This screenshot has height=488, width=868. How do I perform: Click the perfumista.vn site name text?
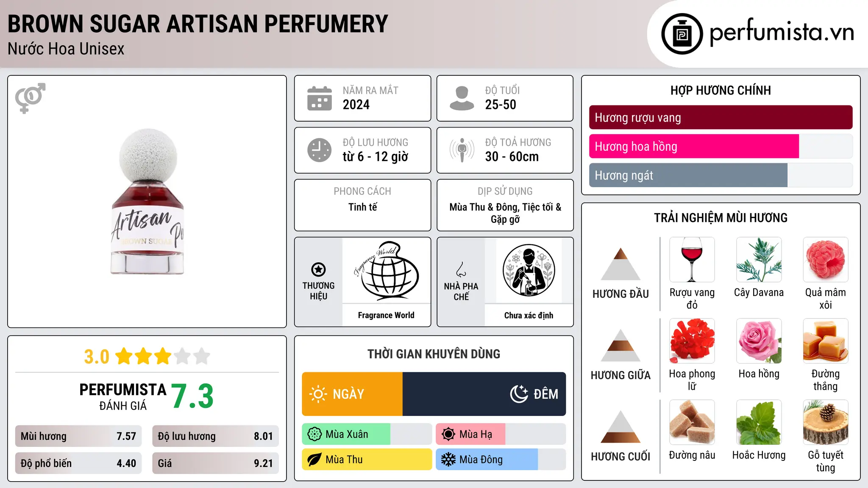point(782,33)
